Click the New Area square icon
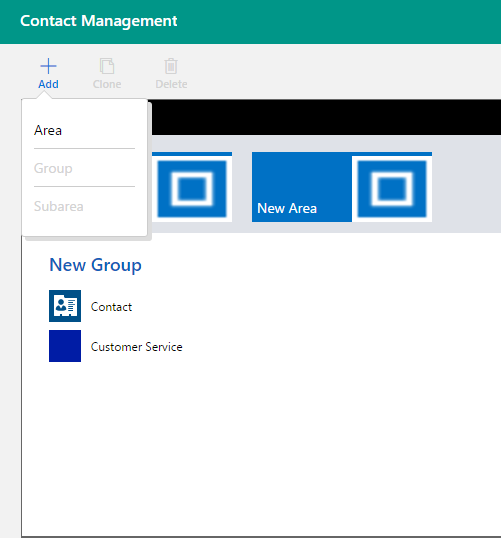The width and height of the screenshot is (501, 538). click(392, 189)
